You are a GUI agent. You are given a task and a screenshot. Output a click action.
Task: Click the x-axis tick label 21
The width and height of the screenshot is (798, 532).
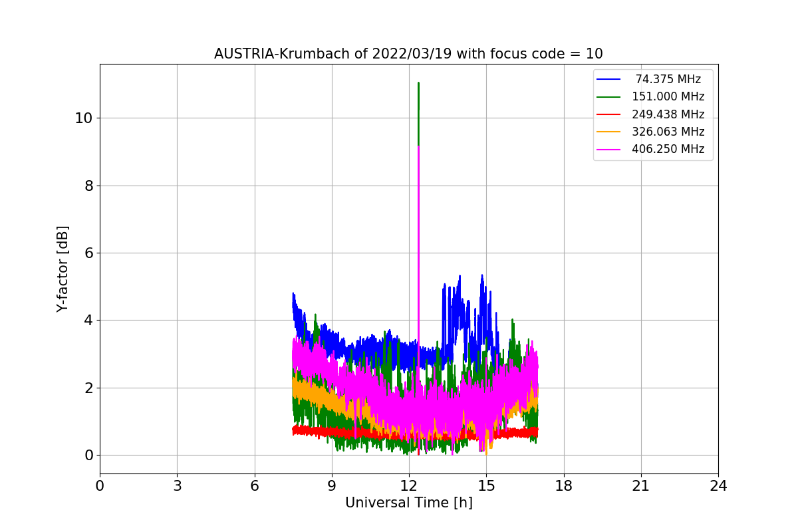(640, 485)
